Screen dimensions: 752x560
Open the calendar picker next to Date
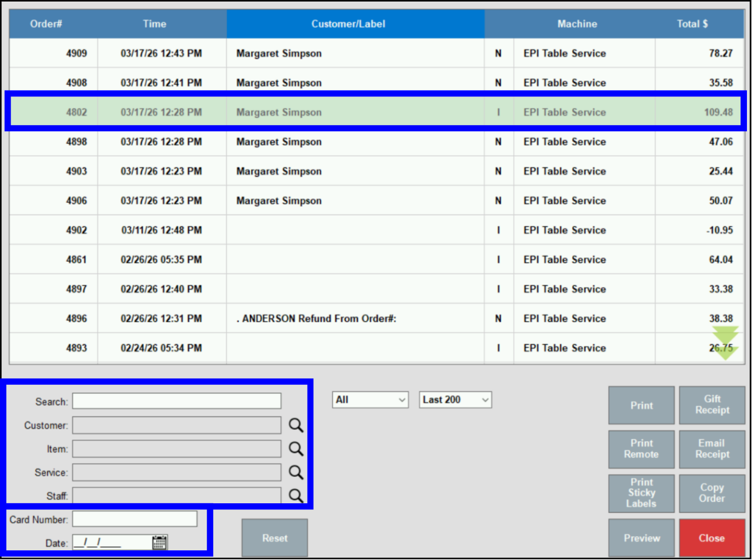tap(160, 542)
